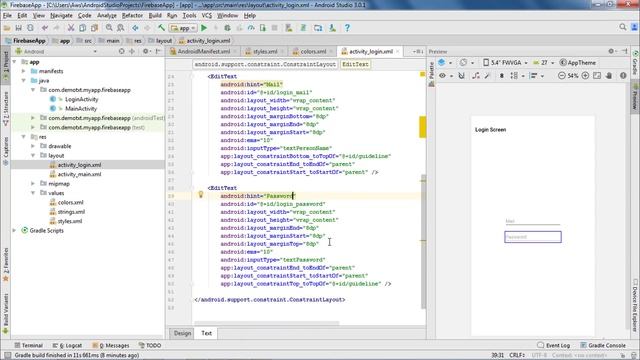Expand Gradle Scripts node
640x360 pixels.
(14, 230)
